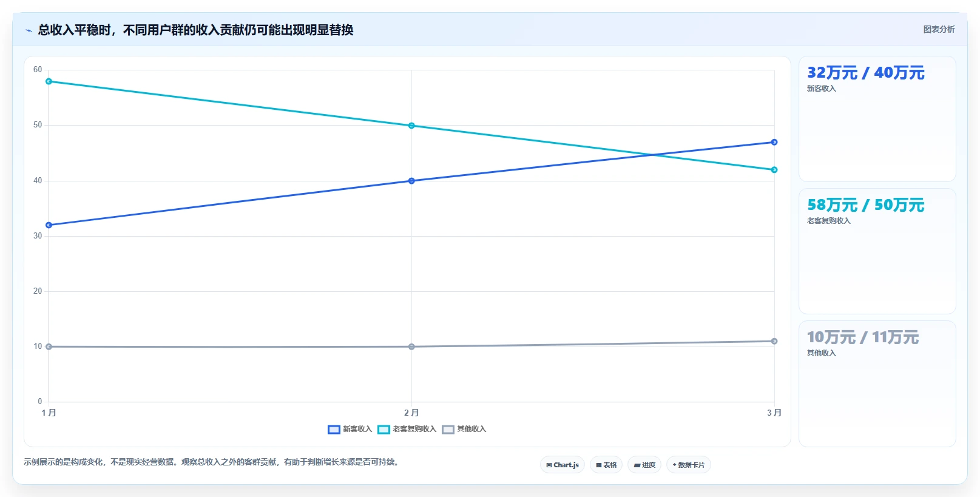
Task: Select the 其他收入 February data point
Action: pyautogui.click(x=411, y=347)
